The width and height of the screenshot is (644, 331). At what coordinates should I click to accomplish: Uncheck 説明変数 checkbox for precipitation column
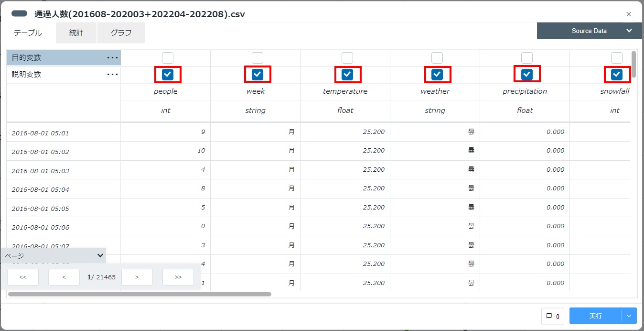tap(527, 74)
